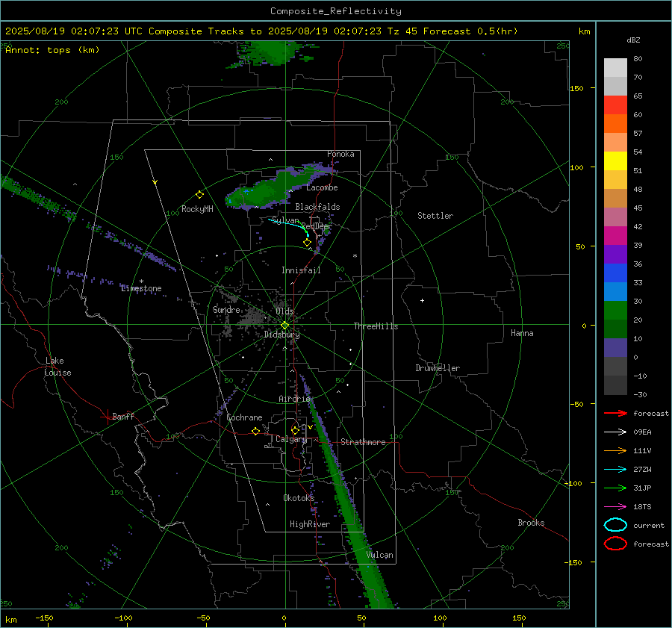Click the green echo at top of map
The image size is (672, 628).
tap(273, 53)
